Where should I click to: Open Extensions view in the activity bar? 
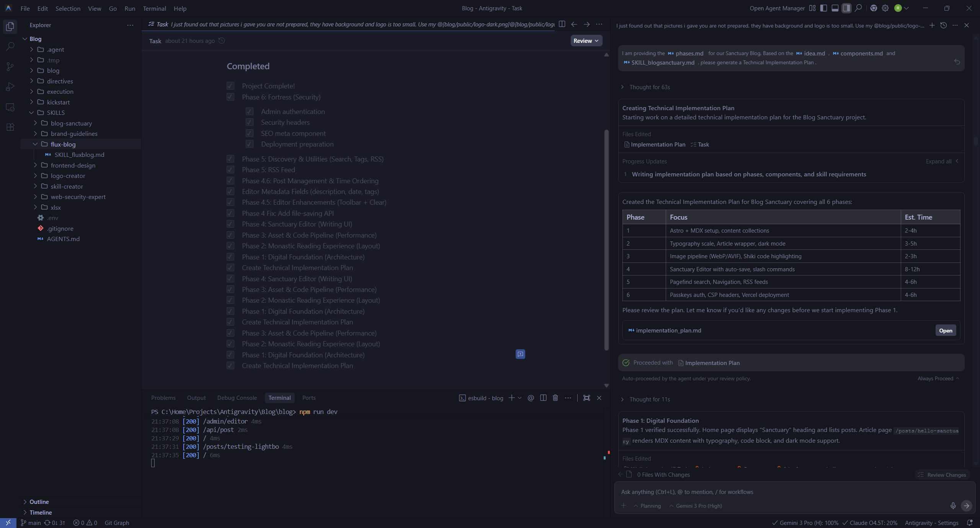10,127
